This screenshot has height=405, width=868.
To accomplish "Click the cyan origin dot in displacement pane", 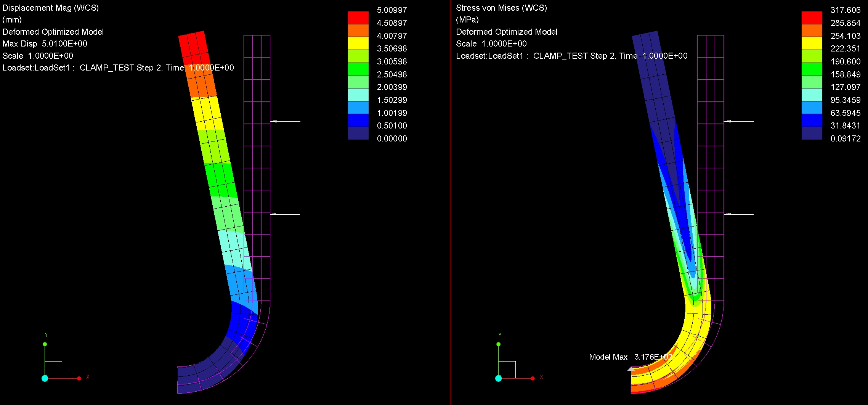I will pyautogui.click(x=45, y=378).
